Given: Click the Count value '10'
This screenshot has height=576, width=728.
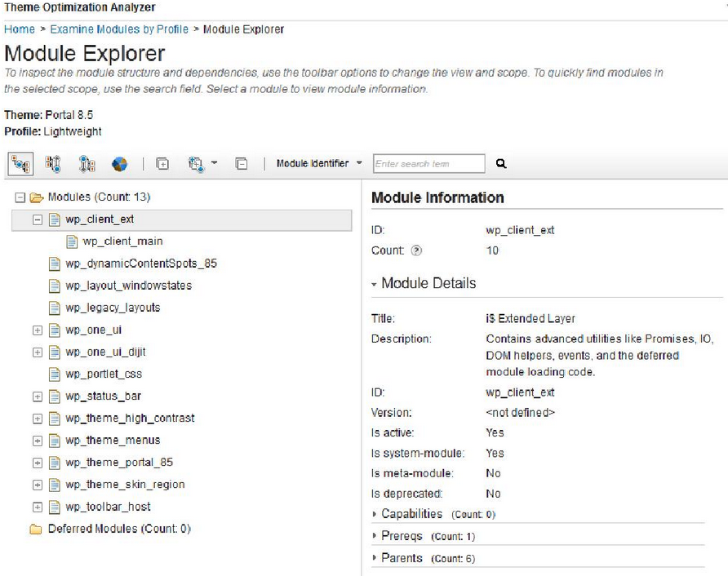Looking at the screenshot, I should coord(492,250).
